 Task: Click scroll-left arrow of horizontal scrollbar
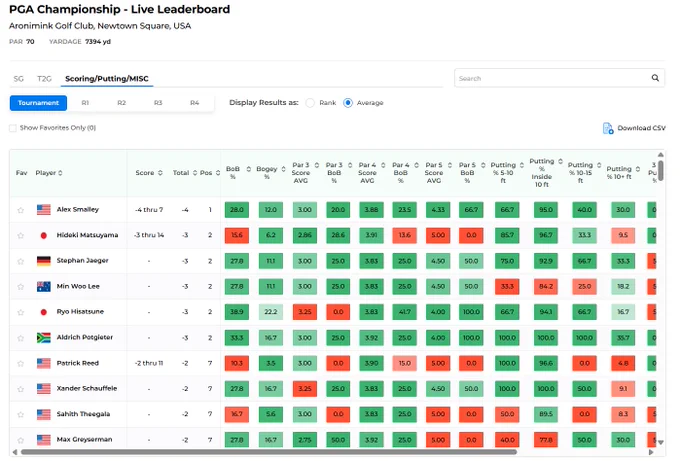point(15,452)
